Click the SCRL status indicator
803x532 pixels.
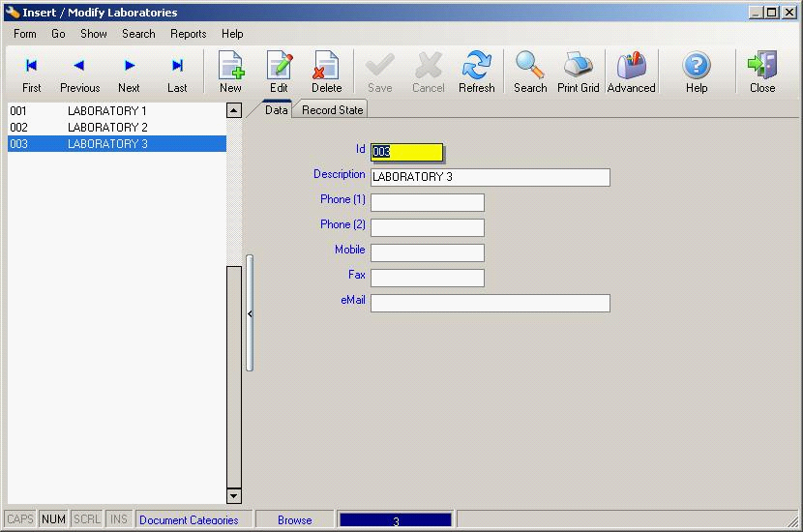(x=87, y=519)
